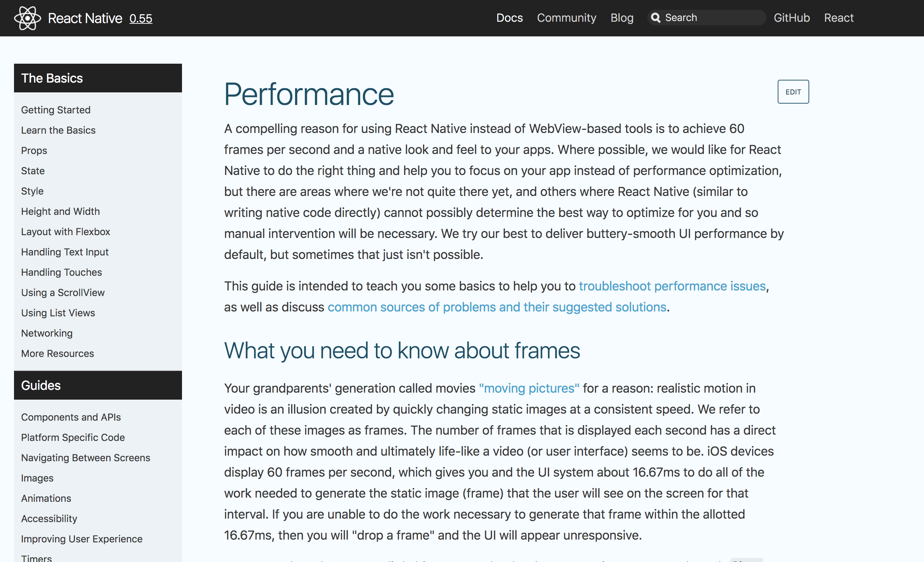The height and width of the screenshot is (562, 924).
Task: Open the Docs navigation item
Action: pos(509,17)
